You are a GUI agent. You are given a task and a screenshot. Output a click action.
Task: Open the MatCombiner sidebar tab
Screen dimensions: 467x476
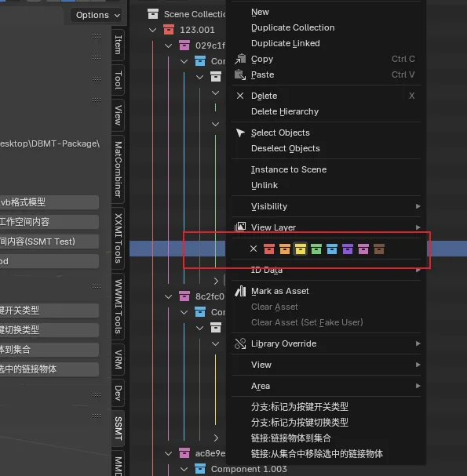119,169
